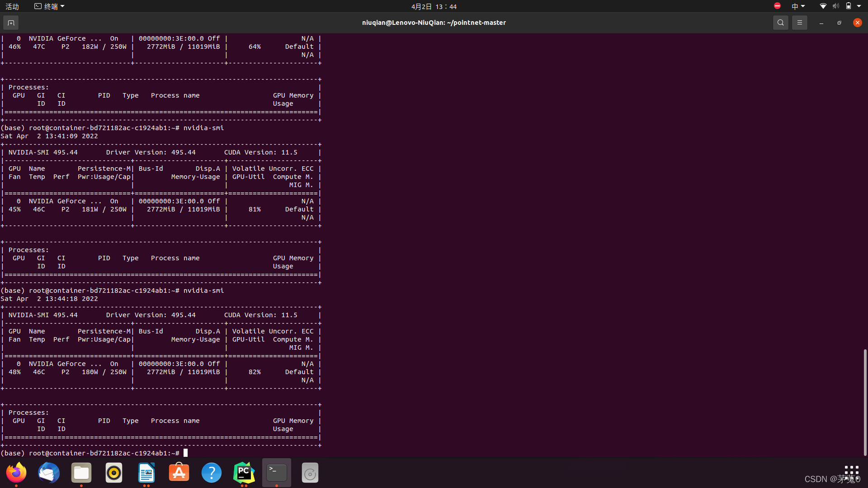Open Thunderbird mail from the dock
868x488 pixels.
coord(49,473)
